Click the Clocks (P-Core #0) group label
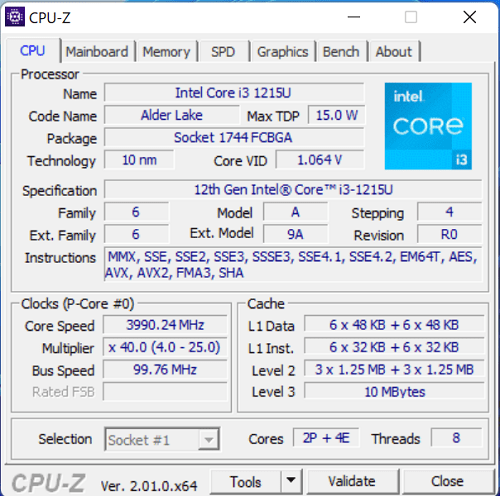Screen dimensions: 500x496 pos(78,304)
